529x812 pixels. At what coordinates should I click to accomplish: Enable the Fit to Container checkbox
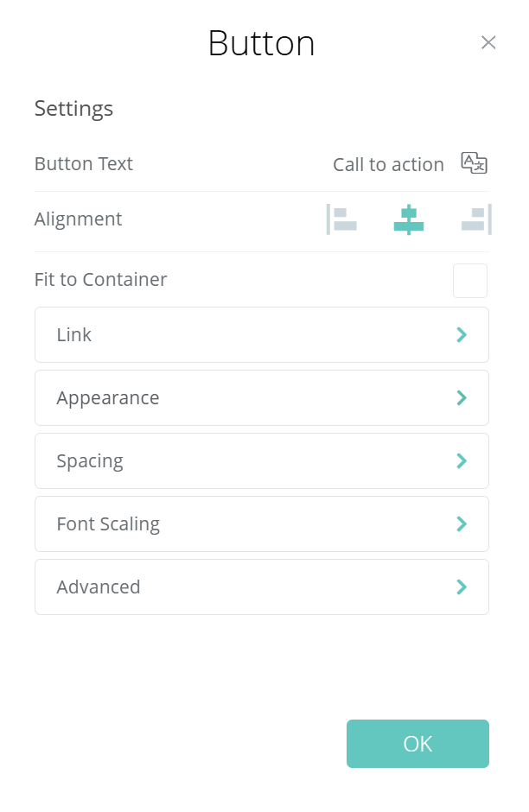(470, 281)
